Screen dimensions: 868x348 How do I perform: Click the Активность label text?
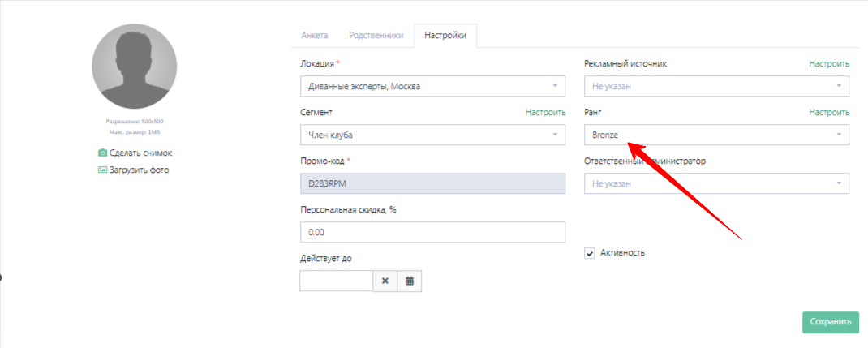point(623,253)
